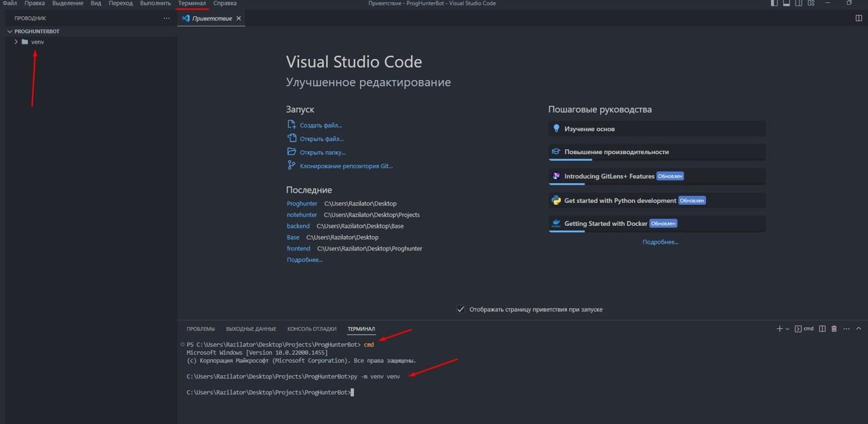Select the ТЕРМИНАЛ panel tab

(x=361, y=329)
